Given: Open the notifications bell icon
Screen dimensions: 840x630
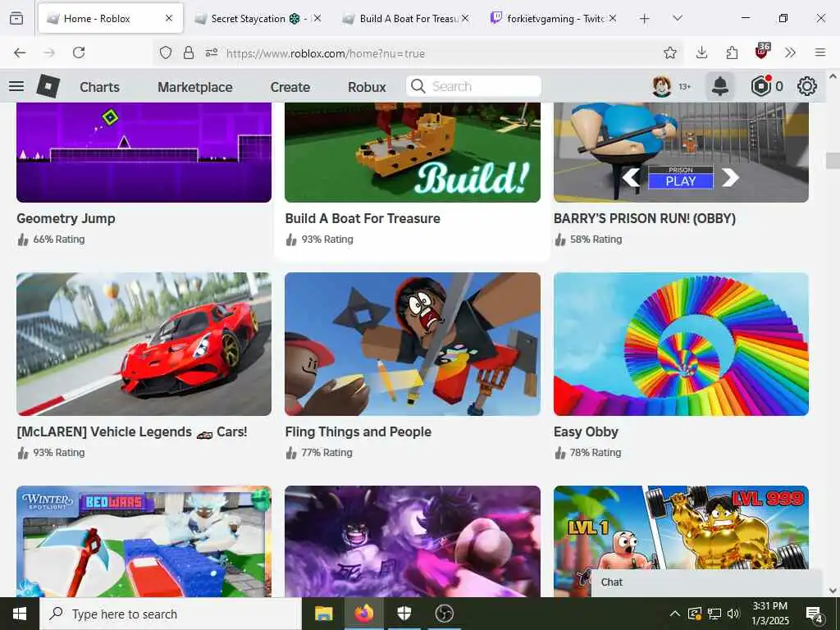Looking at the screenshot, I should coord(720,86).
